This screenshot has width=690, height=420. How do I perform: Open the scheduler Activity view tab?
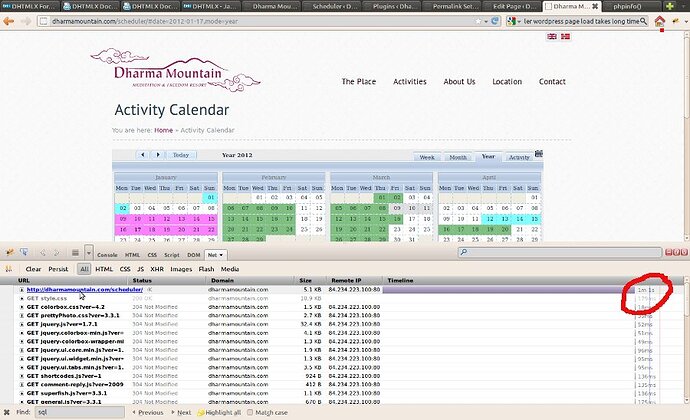519,157
